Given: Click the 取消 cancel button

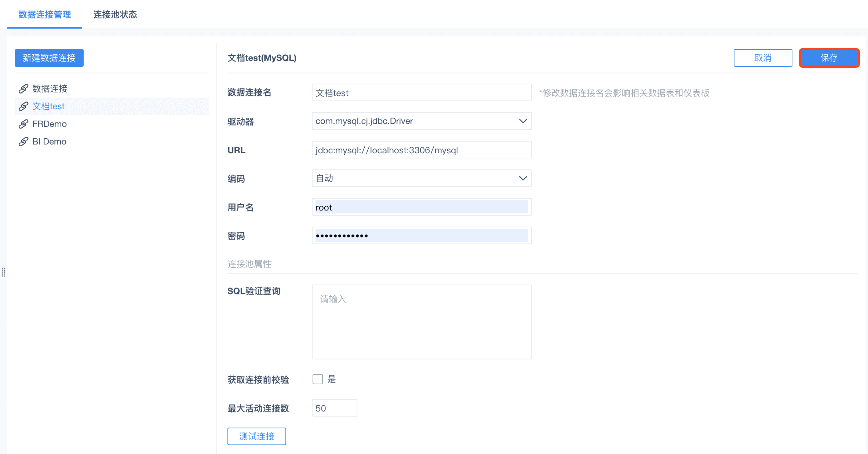Looking at the screenshot, I should tap(763, 58).
